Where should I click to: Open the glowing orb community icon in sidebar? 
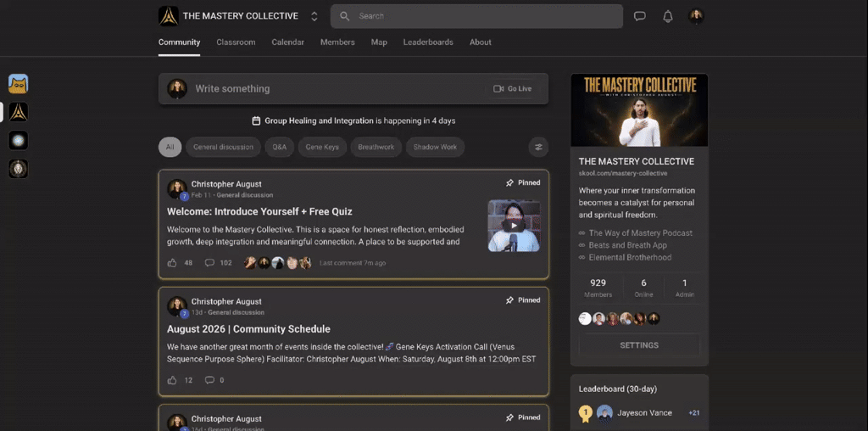19,140
